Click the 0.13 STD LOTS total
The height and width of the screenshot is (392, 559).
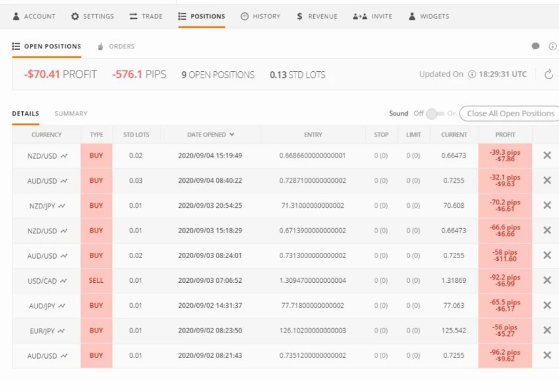click(297, 74)
